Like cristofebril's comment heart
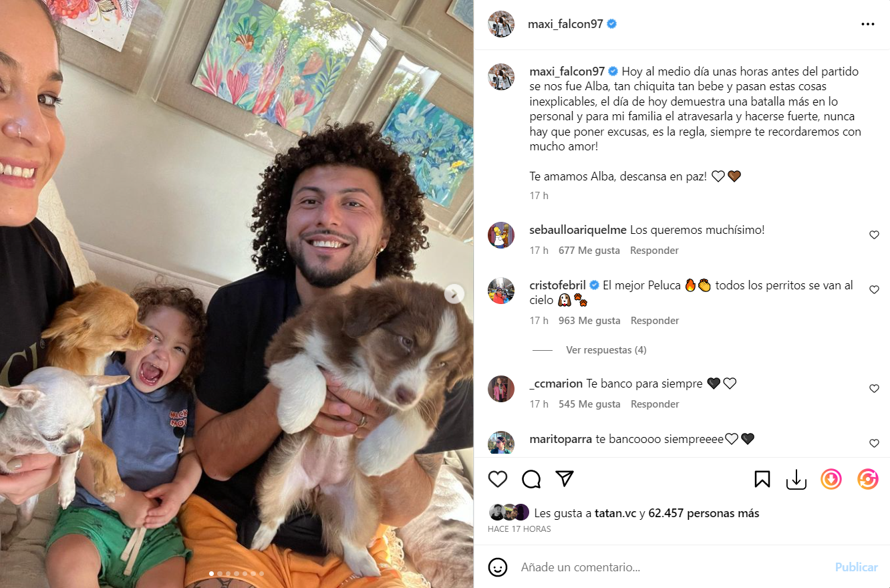This screenshot has width=890, height=588. 874,290
